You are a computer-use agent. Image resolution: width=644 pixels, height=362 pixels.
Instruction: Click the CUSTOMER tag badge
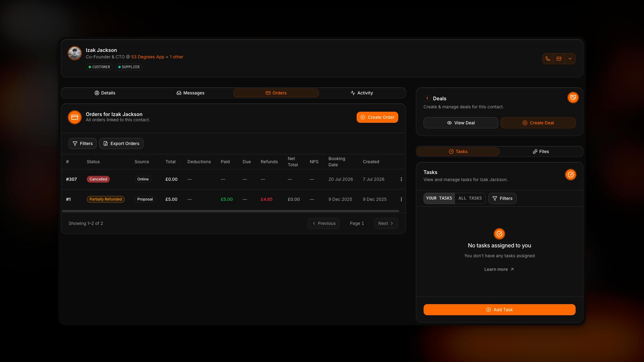pos(99,67)
